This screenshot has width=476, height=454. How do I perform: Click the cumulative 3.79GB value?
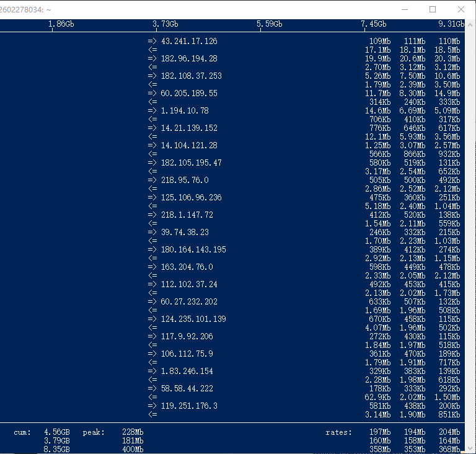57,440
